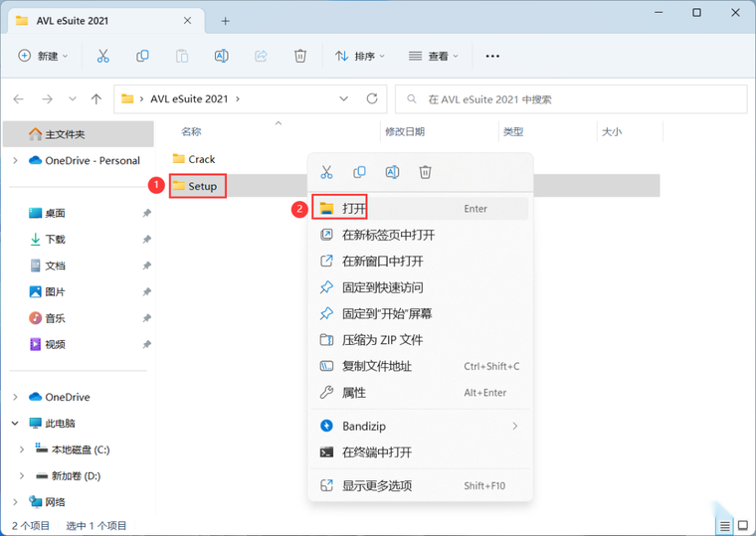This screenshot has width=756, height=536.
Task: Click the 新建 button
Action: click(x=43, y=56)
